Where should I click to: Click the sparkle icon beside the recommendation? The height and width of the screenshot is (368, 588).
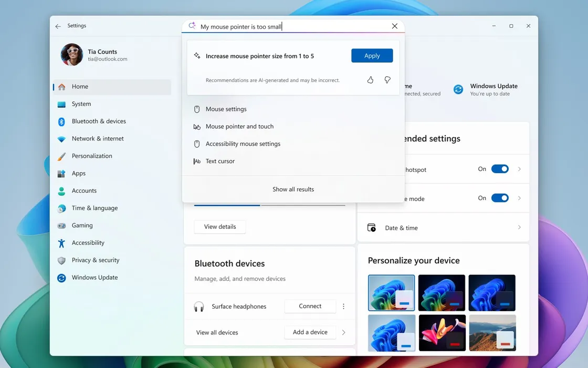(197, 56)
